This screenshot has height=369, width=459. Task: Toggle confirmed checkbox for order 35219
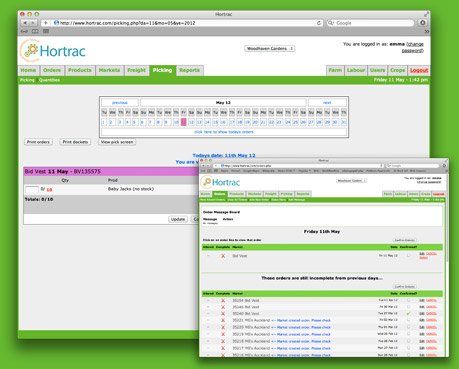point(408,334)
